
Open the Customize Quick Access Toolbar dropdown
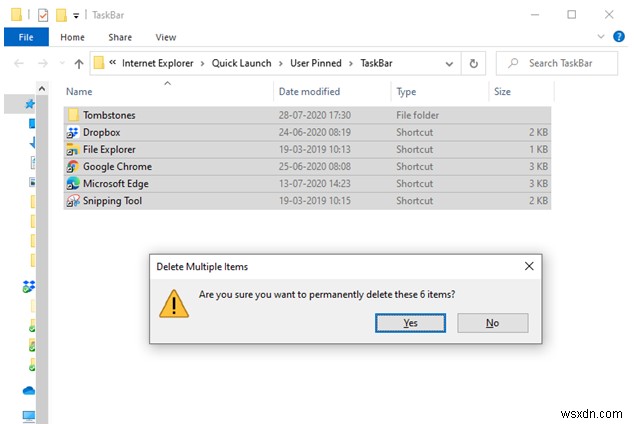point(76,16)
